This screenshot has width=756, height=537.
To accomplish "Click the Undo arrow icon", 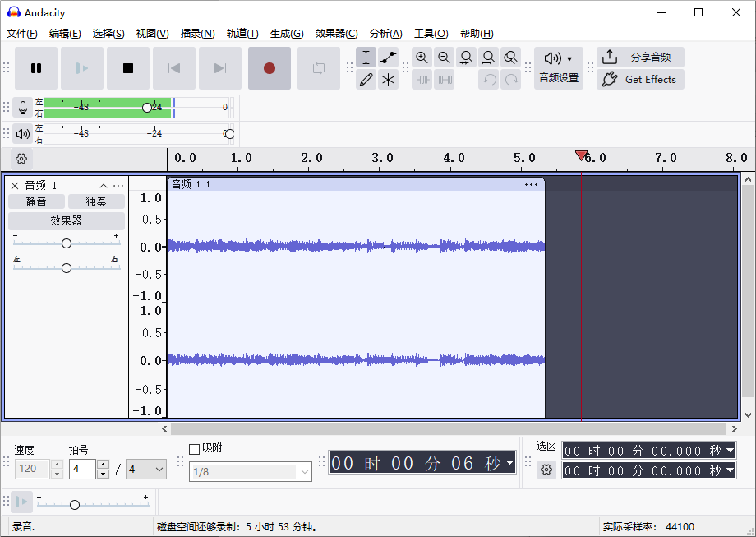I will (x=488, y=78).
